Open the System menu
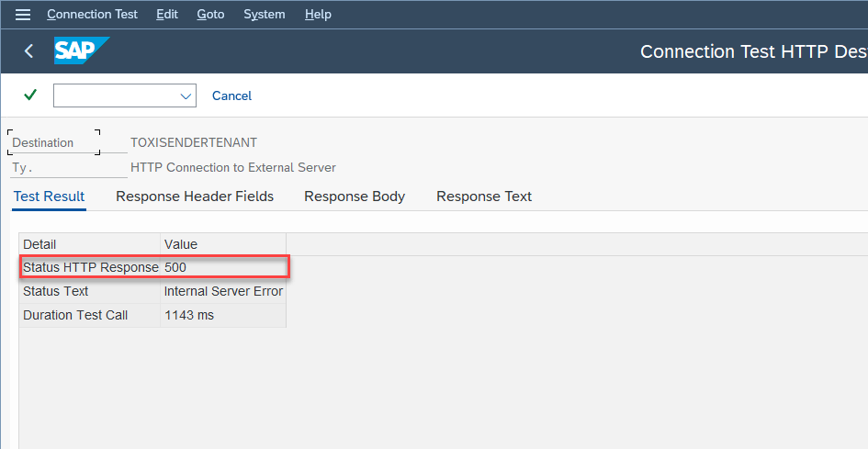 click(x=265, y=15)
